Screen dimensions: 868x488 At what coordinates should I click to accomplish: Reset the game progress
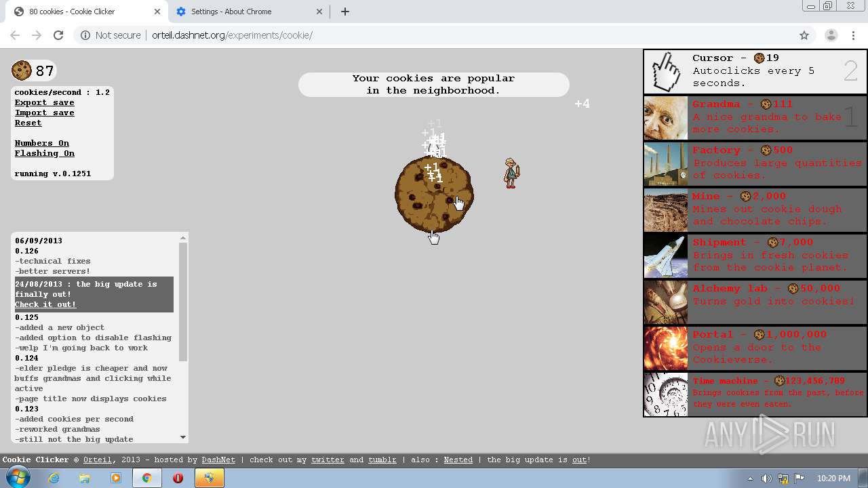click(x=28, y=123)
